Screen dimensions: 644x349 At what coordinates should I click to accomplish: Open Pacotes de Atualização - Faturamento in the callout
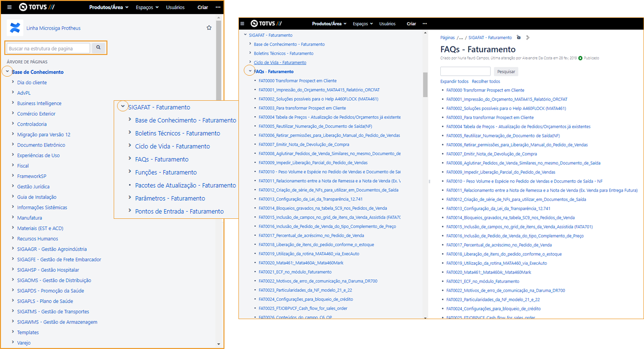coord(185,185)
